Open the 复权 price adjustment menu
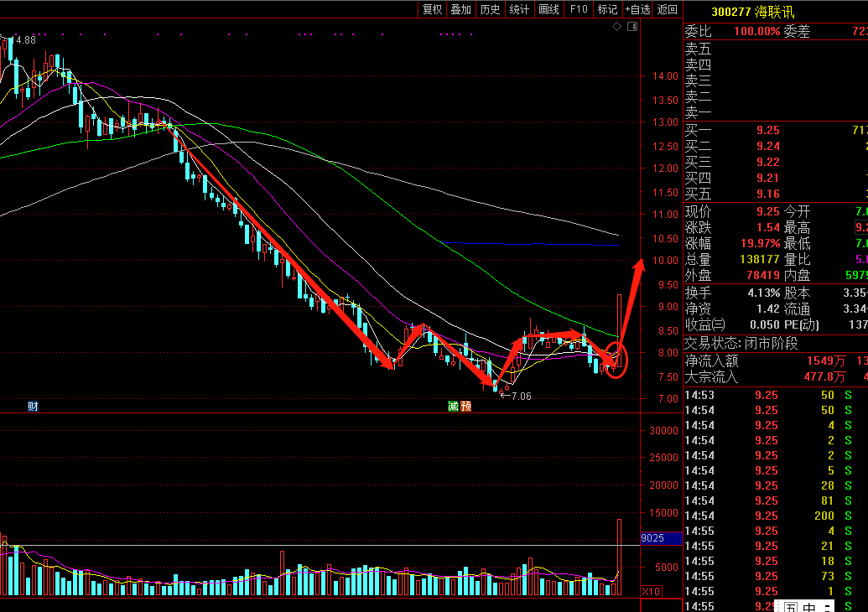The image size is (868, 612). tap(432, 9)
